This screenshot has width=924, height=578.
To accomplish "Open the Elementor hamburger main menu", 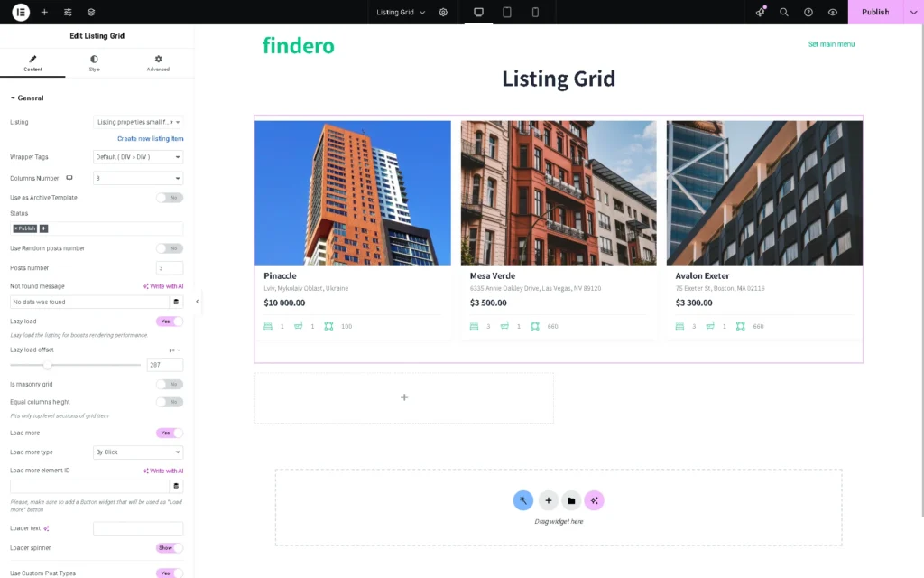I will 19,12.
